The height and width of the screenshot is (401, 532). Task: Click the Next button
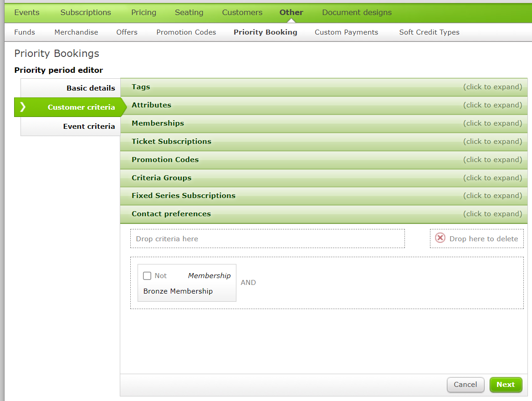506,385
